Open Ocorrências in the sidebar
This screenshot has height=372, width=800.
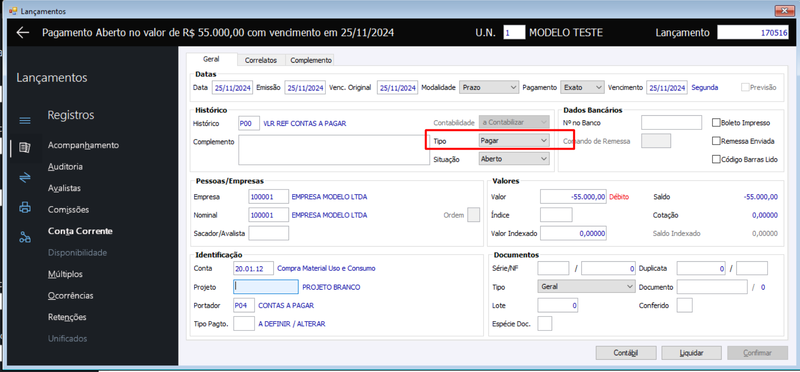[x=70, y=295]
